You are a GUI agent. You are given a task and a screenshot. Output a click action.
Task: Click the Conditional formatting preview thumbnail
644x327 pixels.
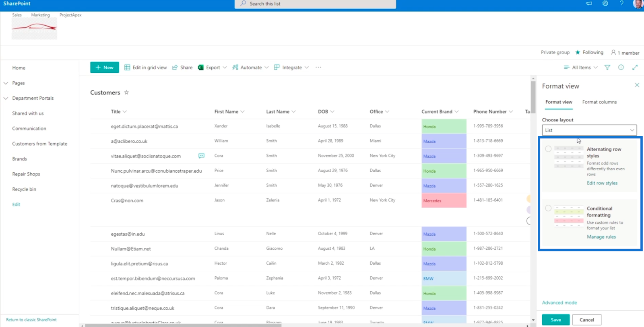point(569,216)
